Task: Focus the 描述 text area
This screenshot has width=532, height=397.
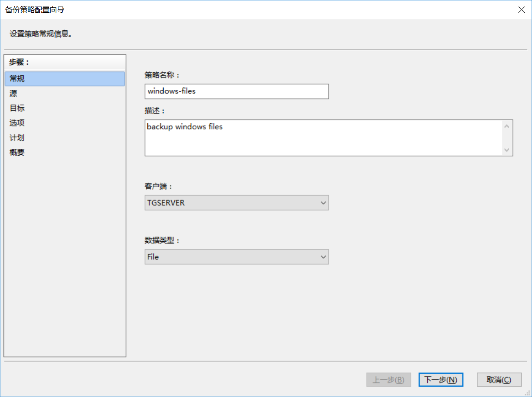Action: point(323,138)
